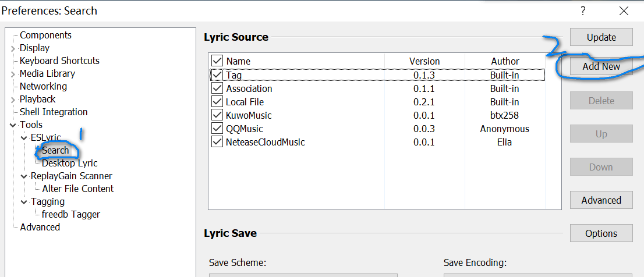The height and width of the screenshot is (277, 644).
Task: Select the Networking tree item
Action: (43, 87)
